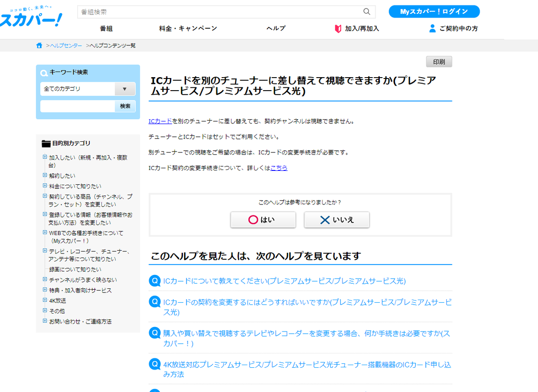This screenshot has height=392, width=538.
Task: Click Q icon beside ICカードの契約を変更するには
Action: click(154, 302)
